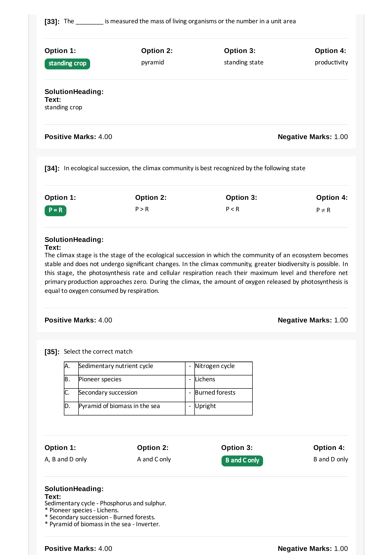The image size is (392, 555).
Task: Select the 'standing crop' answer badge
Action: coord(67,64)
